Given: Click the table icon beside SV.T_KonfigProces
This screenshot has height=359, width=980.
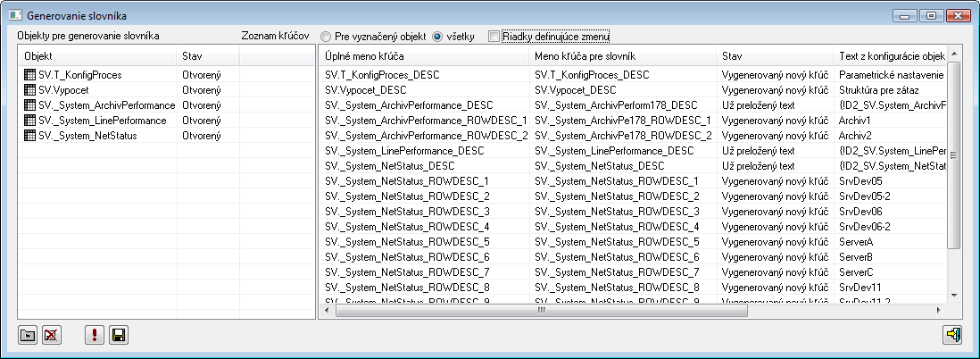Looking at the screenshot, I should tap(30, 75).
